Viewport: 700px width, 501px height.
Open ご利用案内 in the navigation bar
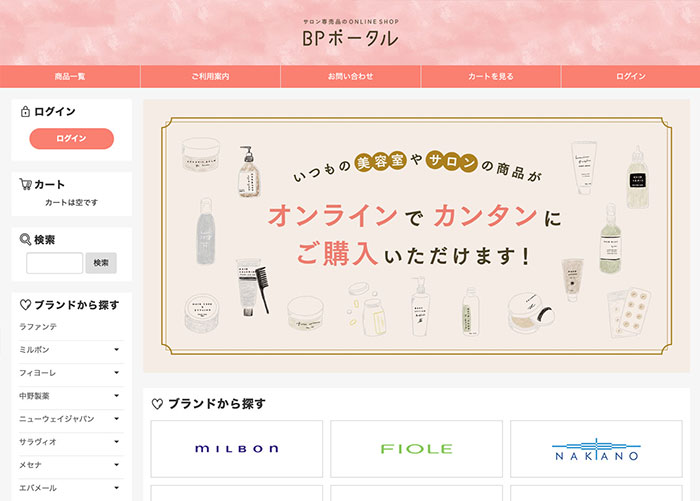click(210, 76)
